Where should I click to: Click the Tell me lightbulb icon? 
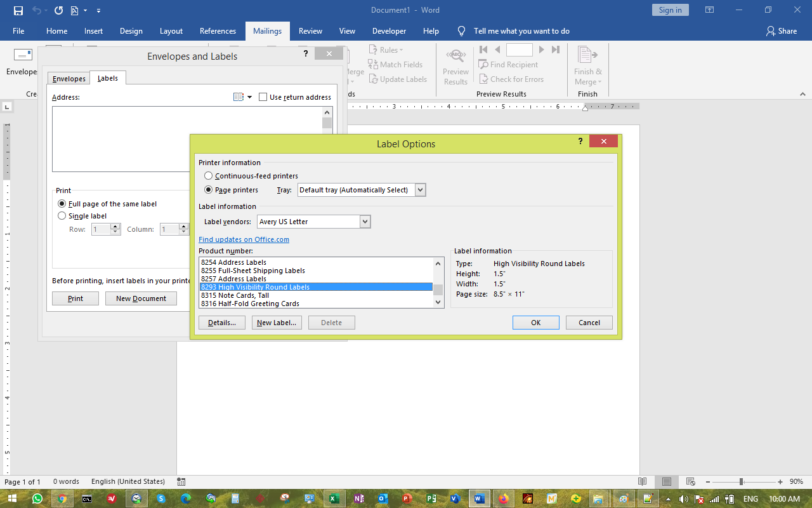click(462, 31)
